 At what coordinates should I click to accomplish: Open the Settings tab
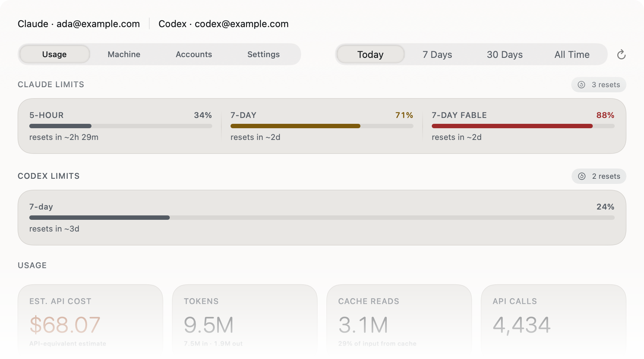[x=263, y=54]
